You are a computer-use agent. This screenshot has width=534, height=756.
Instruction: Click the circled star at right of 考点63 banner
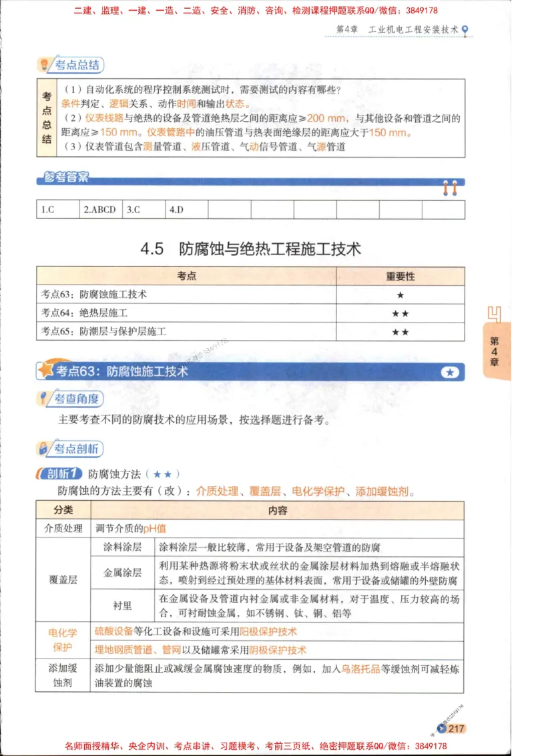451,371
